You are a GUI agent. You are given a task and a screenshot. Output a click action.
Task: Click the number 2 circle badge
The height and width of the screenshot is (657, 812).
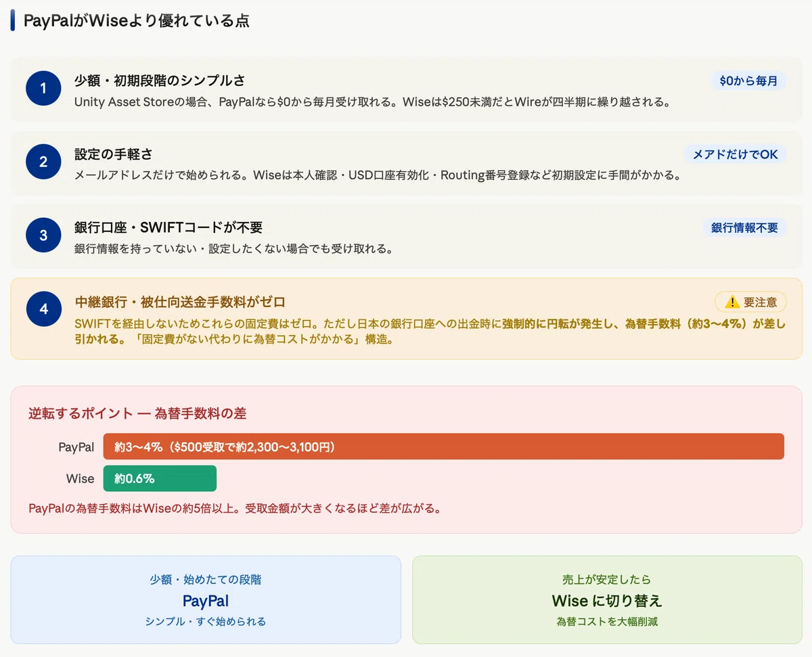tap(43, 162)
